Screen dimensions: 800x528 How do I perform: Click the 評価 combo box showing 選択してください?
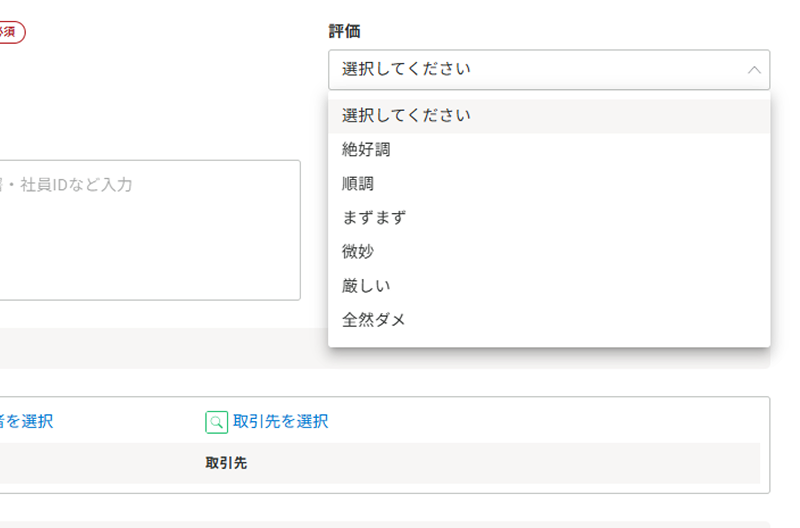pyautogui.click(x=549, y=70)
